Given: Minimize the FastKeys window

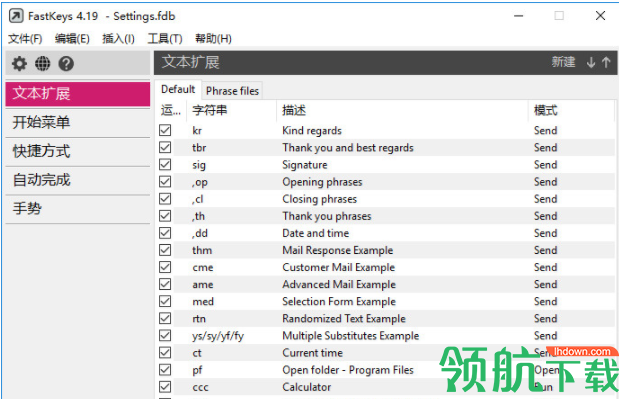Looking at the screenshot, I should tap(518, 16).
